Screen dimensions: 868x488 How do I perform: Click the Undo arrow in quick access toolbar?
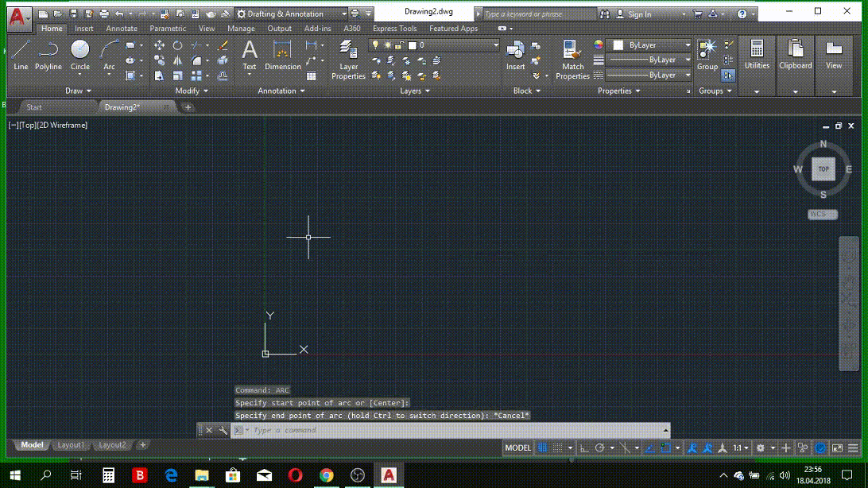tap(119, 14)
